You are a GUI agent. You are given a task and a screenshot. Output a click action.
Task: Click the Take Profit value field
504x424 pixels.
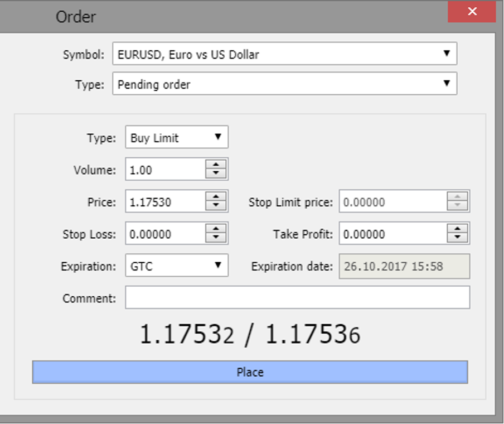click(x=392, y=234)
